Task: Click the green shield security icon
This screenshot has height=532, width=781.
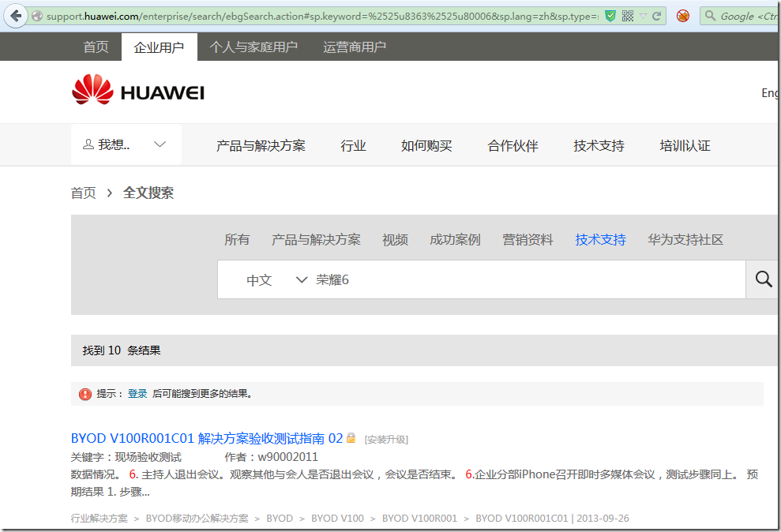Action: click(610, 17)
